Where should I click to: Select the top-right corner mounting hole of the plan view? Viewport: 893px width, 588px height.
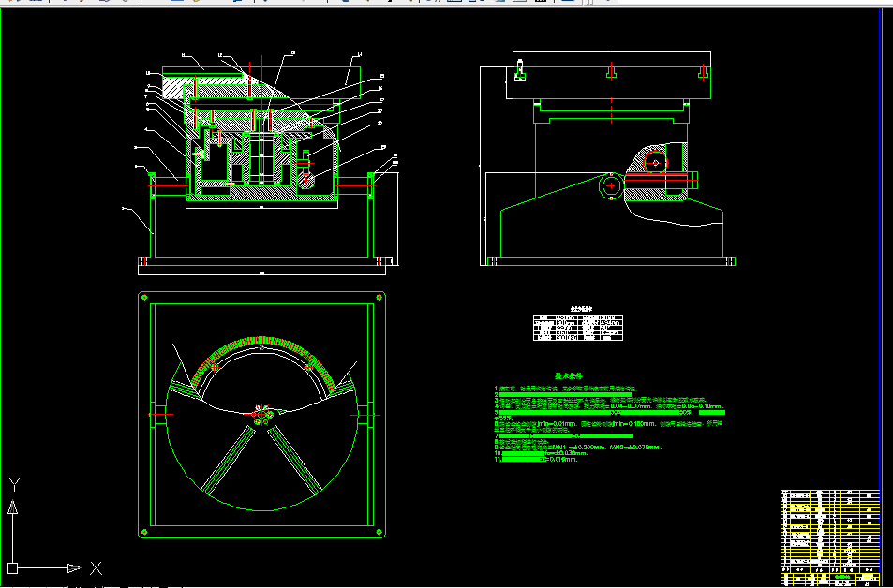pyautogui.click(x=380, y=297)
